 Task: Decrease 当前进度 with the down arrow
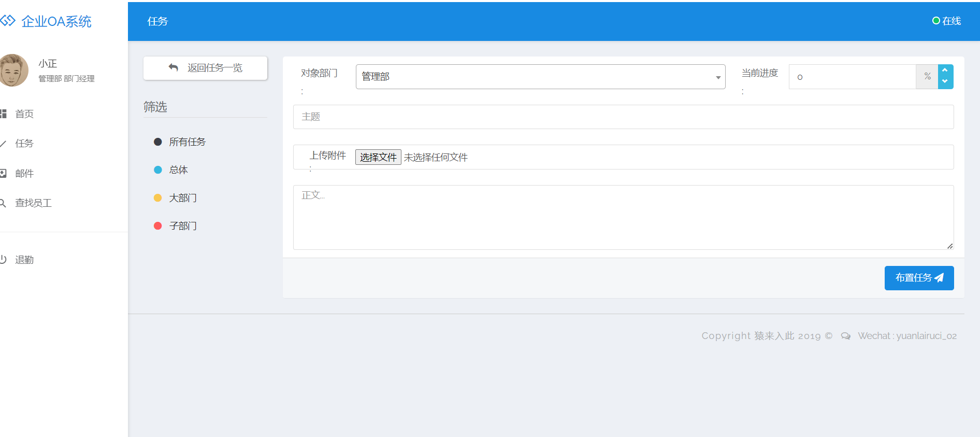click(x=945, y=82)
